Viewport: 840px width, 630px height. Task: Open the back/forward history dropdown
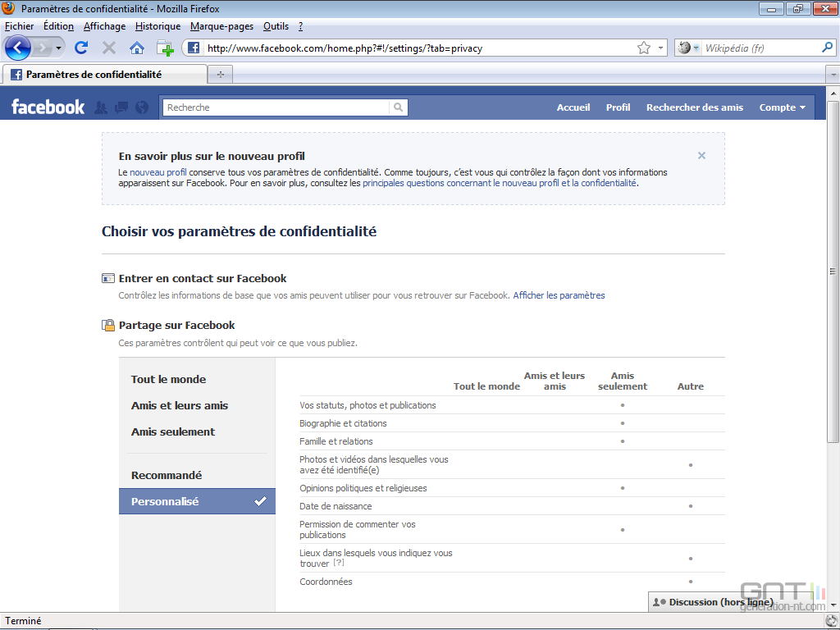pyautogui.click(x=58, y=48)
